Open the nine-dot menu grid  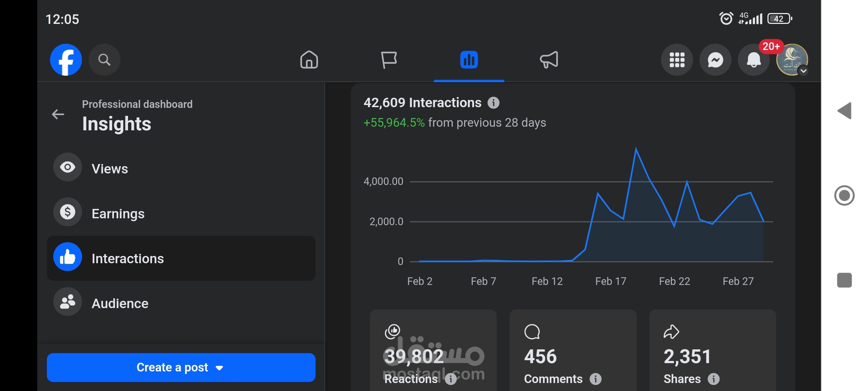[677, 60]
